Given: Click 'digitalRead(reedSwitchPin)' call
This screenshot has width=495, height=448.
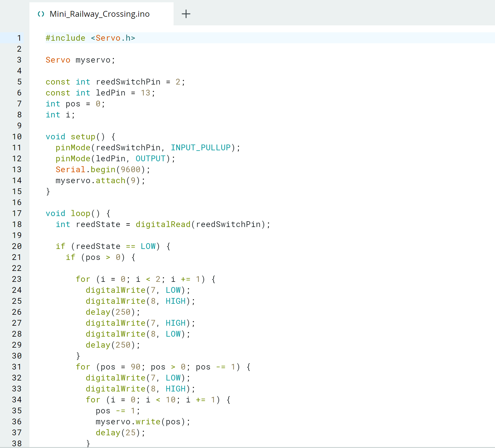Looking at the screenshot, I should pyautogui.click(x=200, y=224).
